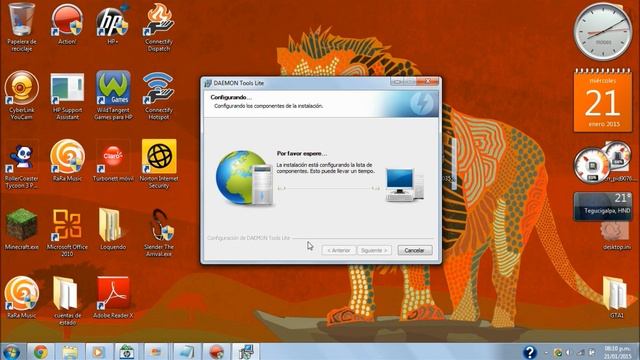Click the disabled Anterior button
Viewport: 640px width, 360px height.
pos(339,250)
